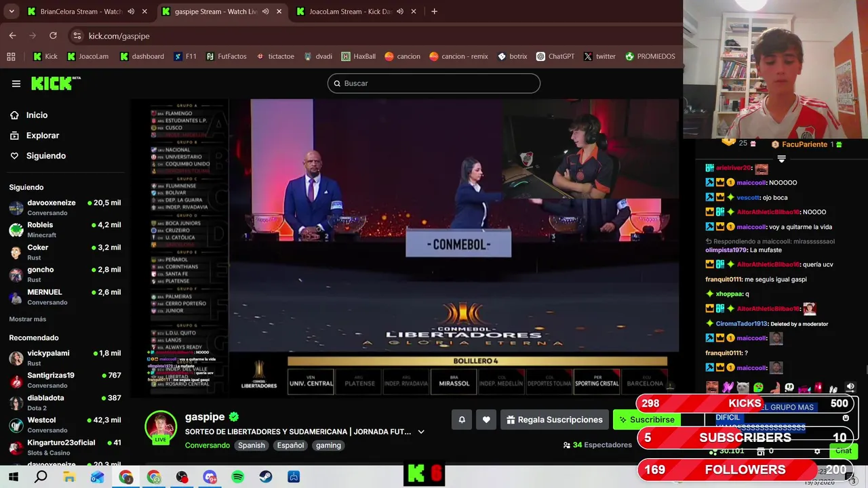Open the twitter bookmark
The width and height of the screenshot is (868, 488).
[x=599, y=56]
